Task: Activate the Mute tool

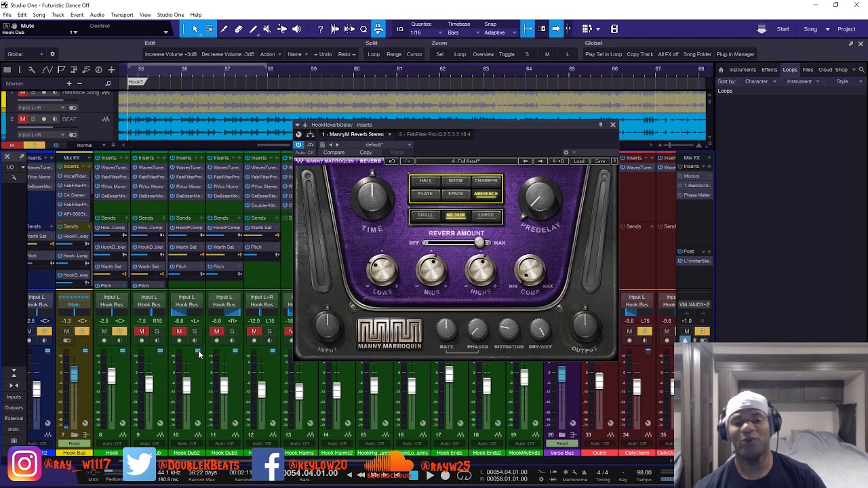Action: (x=267, y=29)
